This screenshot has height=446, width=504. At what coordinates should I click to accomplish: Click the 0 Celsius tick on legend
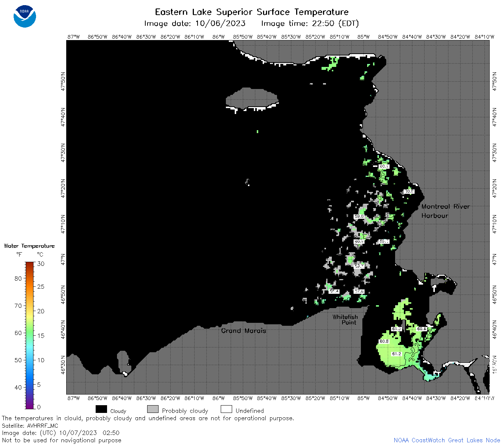[39, 407]
